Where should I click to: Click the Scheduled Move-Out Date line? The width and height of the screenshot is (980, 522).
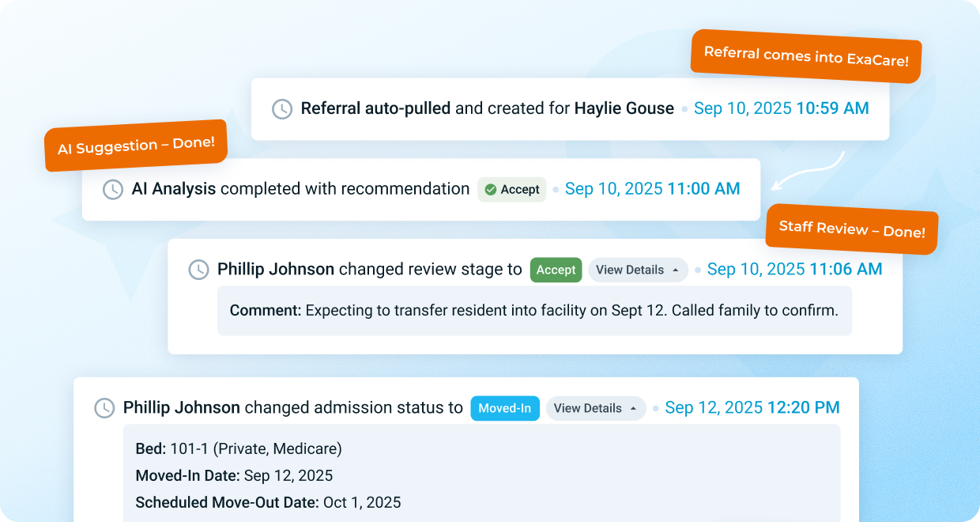point(269,502)
